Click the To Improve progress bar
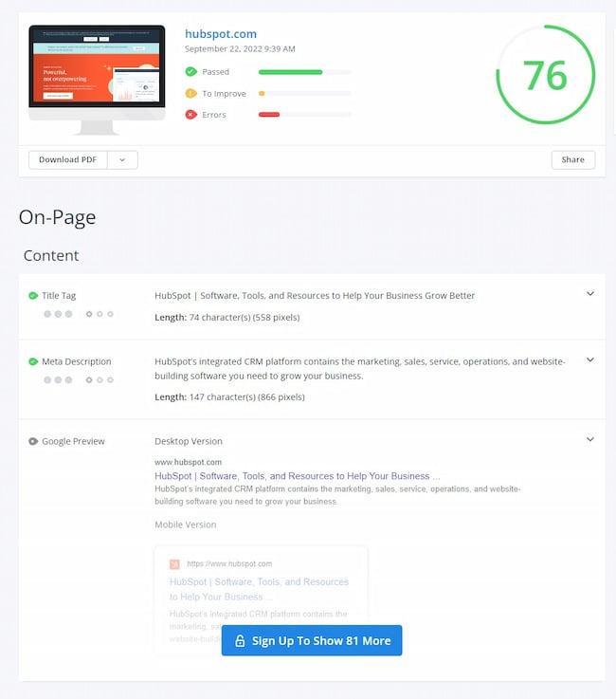 pos(304,93)
